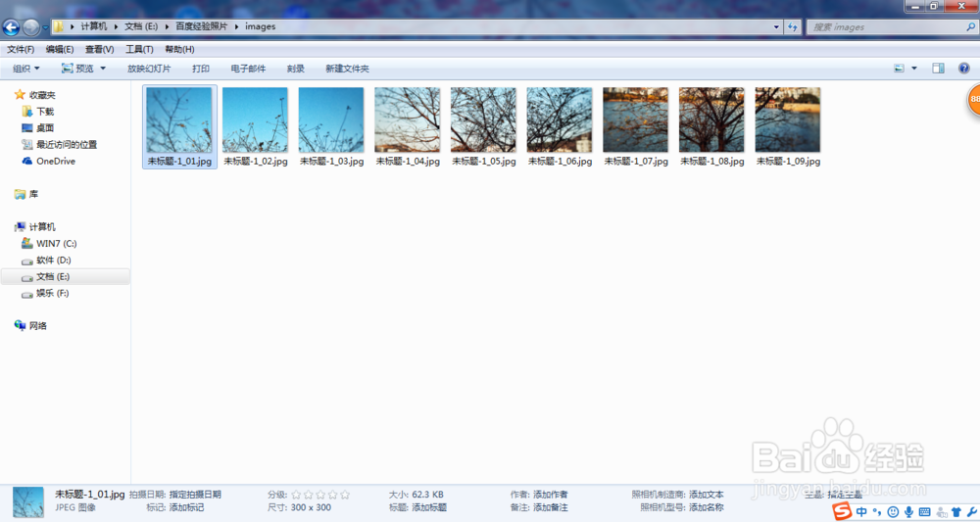Image resolution: width=980 pixels, height=522 pixels.
Task: Click 刻录 in toolbar
Action: pyautogui.click(x=296, y=69)
